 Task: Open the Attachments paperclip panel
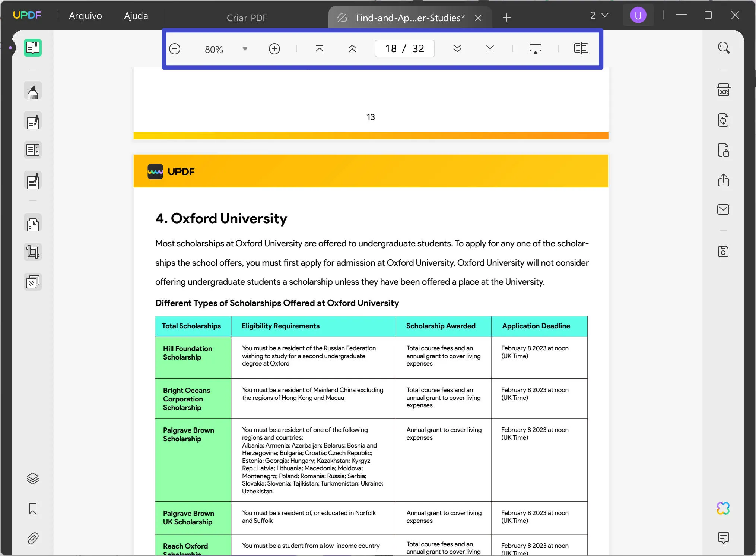[33, 538]
